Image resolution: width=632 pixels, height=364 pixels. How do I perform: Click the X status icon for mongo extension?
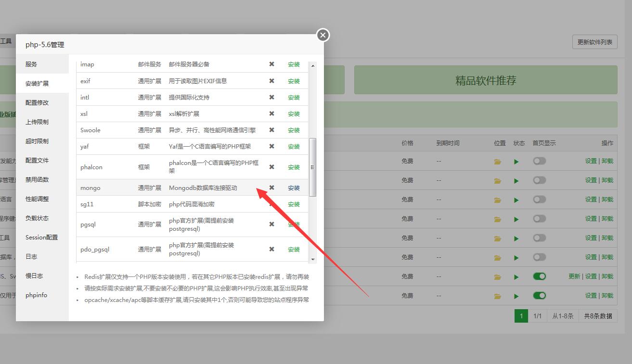271,188
